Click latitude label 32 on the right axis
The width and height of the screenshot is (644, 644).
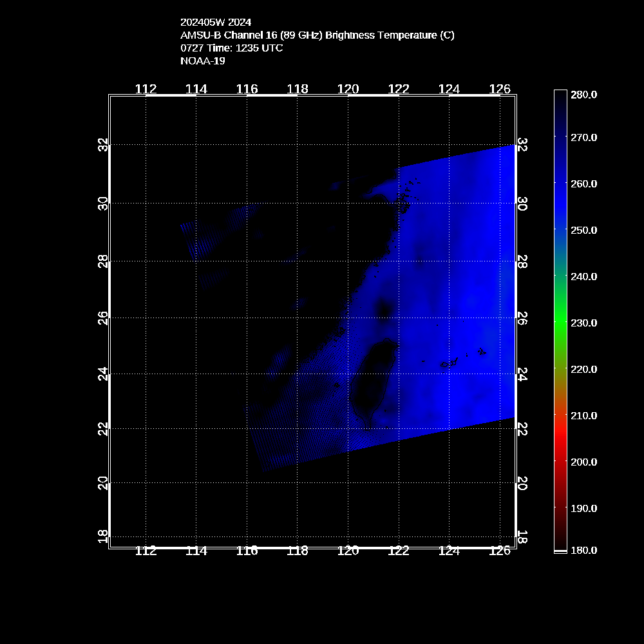pos(522,145)
